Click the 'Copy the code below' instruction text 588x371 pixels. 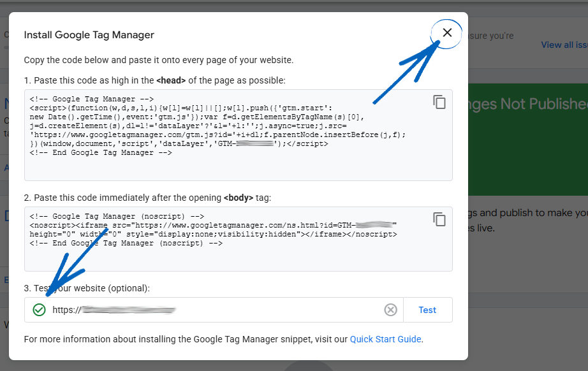tap(159, 60)
